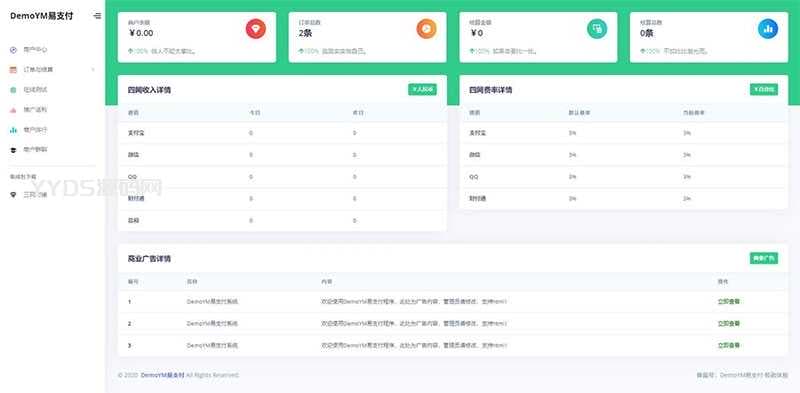Screen dimensions: 800x393
Task: Open the black stacked-layers sidebar menu item
Action: 29,150
